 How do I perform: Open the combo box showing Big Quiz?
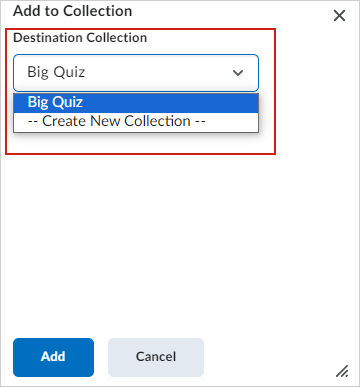[136, 73]
